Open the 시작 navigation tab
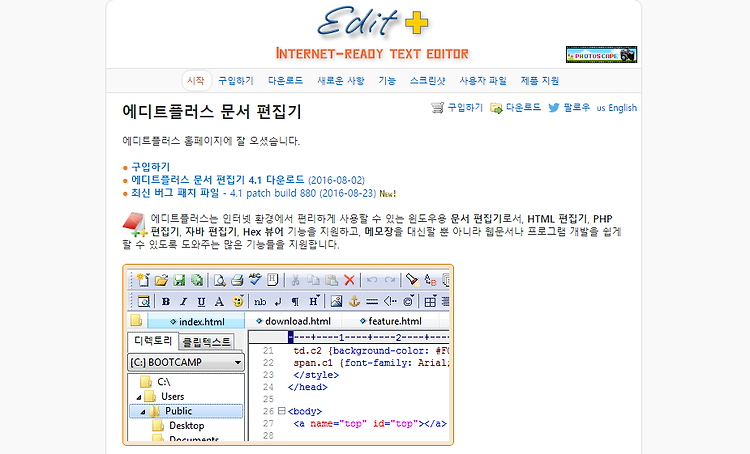Viewport: 750px width, 454px height. click(196, 81)
